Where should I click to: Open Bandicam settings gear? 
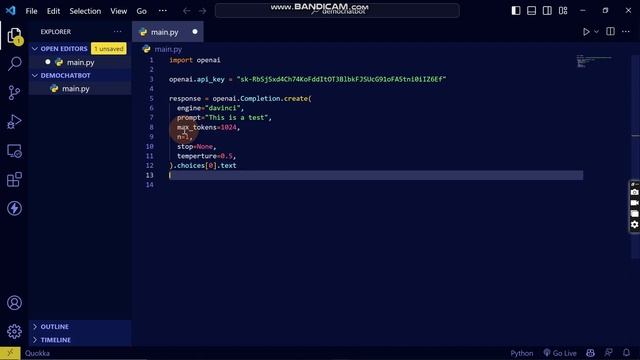(634, 224)
